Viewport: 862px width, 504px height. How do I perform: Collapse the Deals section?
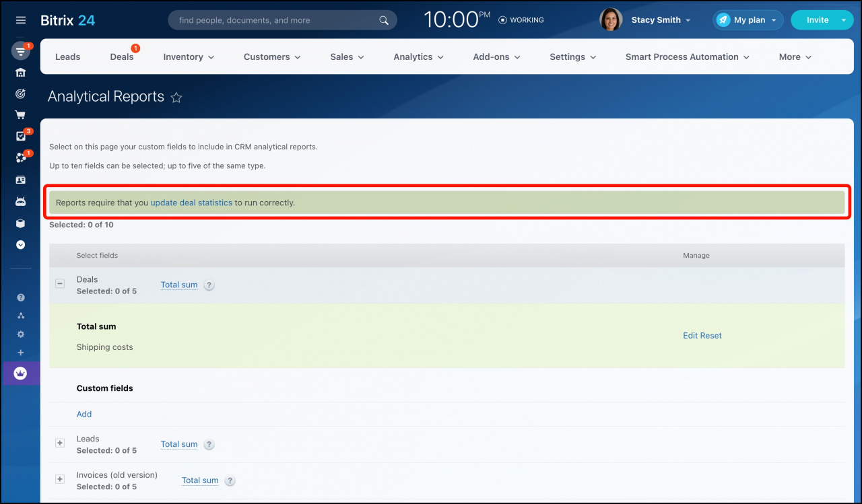[60, 284]
